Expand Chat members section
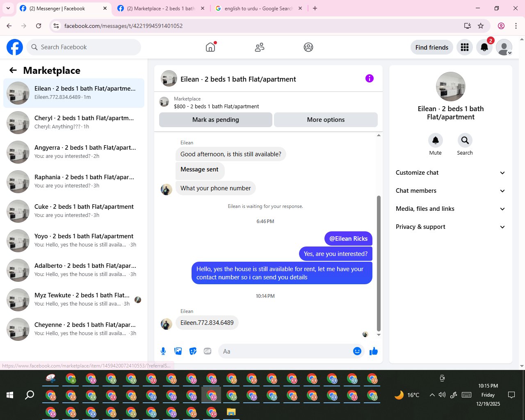Viewport: 525px width, 420px height. (450, 191)
